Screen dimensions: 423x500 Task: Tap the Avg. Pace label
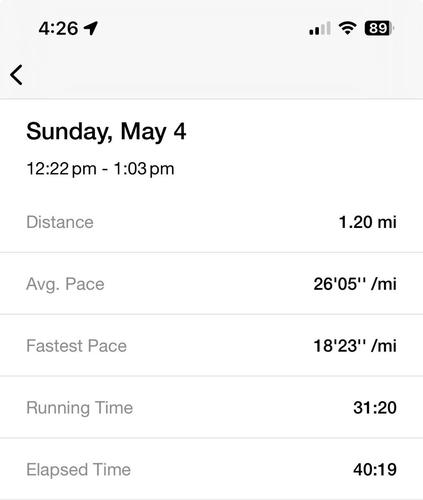coord(65,284)
